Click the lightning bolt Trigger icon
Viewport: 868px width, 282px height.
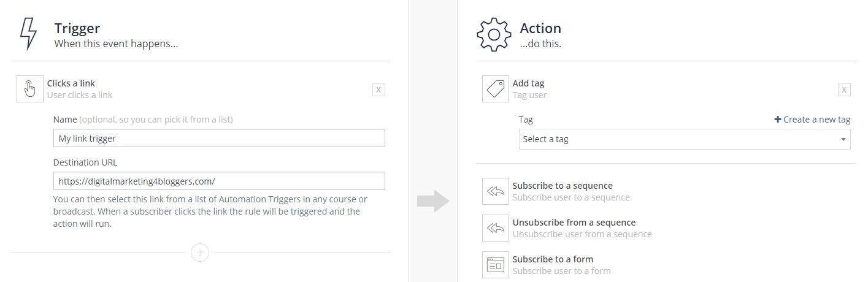[28, 34]
